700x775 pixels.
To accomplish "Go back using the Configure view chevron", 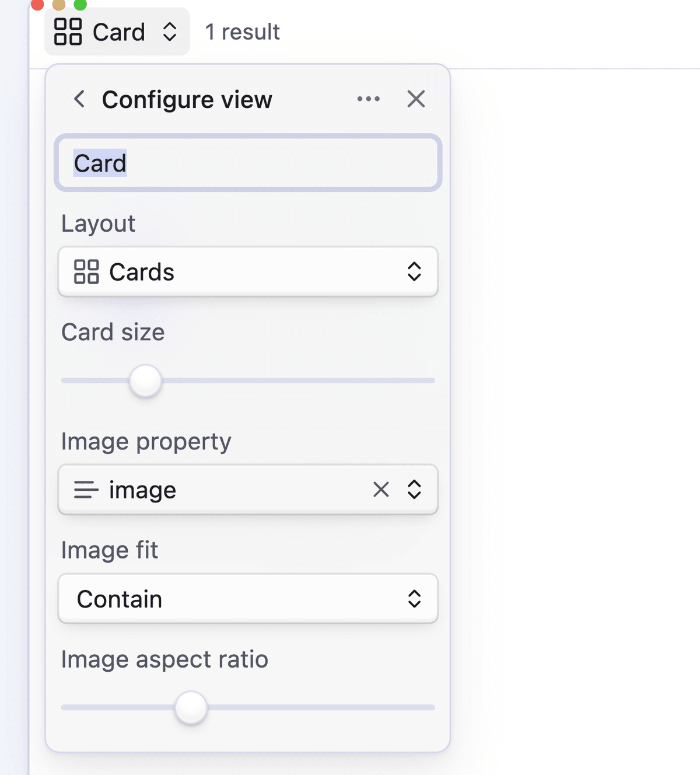I will (79, 99).
